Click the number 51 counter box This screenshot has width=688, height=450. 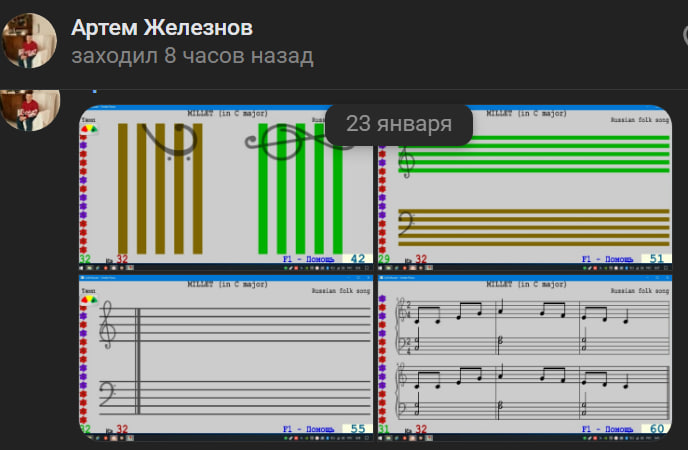click(x=656, y=259)
